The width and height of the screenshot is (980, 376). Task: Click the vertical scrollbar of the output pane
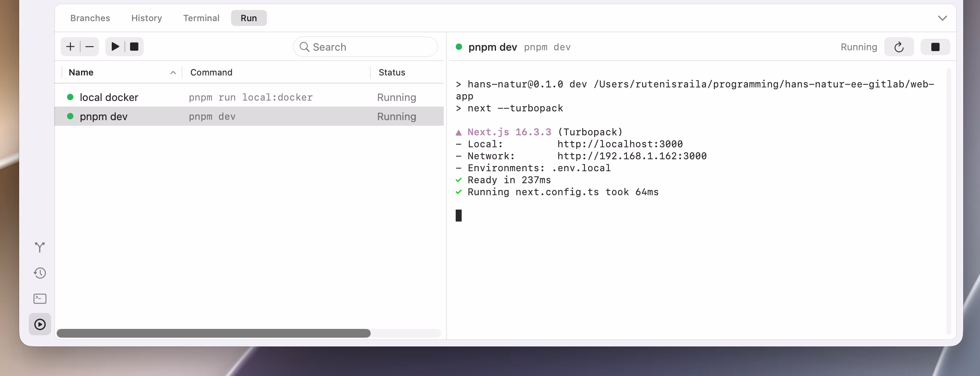949,202
